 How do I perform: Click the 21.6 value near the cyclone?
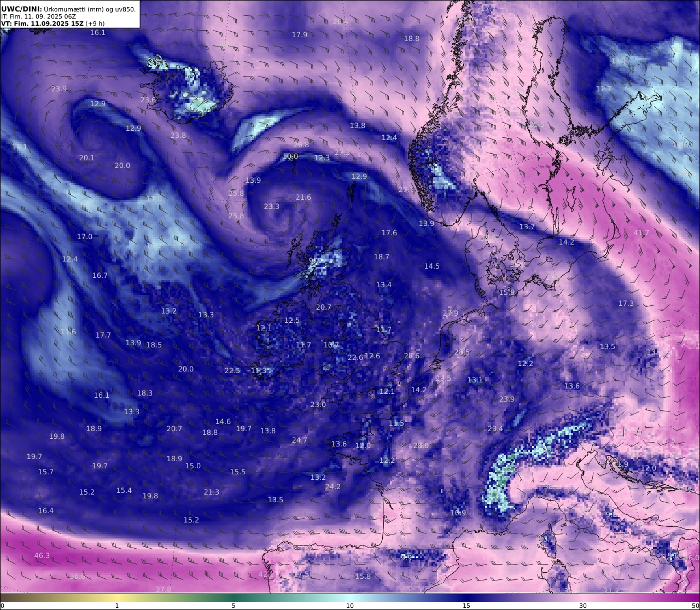coord(303,197)
